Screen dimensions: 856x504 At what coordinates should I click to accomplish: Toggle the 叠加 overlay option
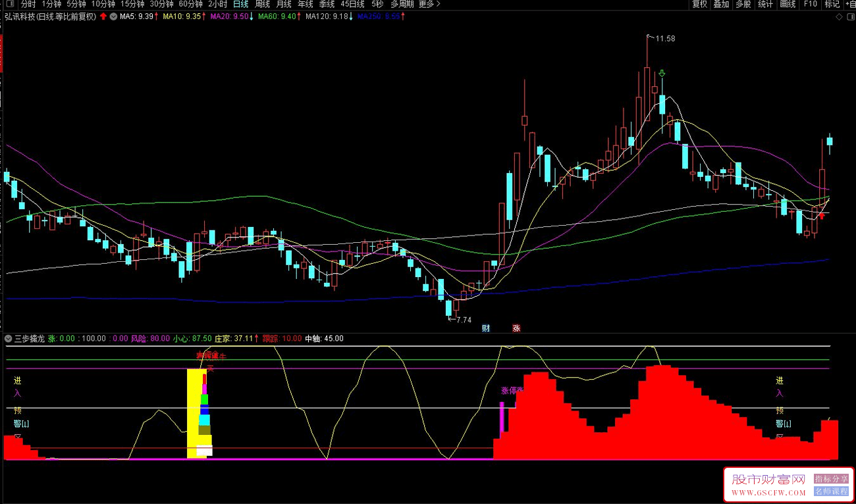(721, 4)
